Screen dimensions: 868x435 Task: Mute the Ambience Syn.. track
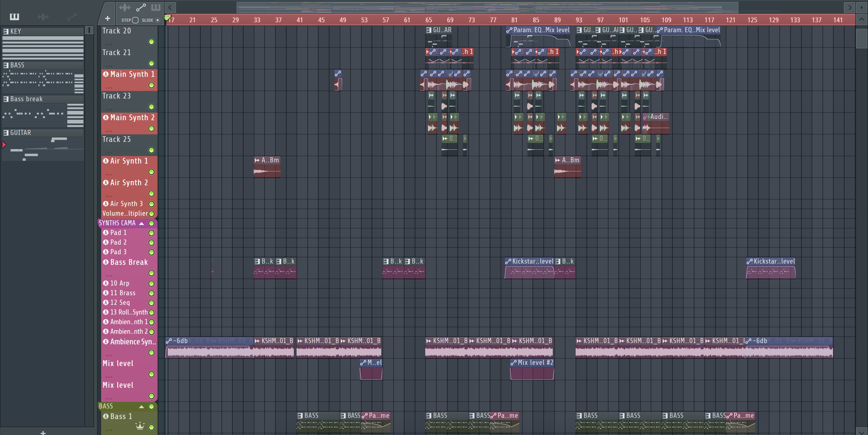152,352
